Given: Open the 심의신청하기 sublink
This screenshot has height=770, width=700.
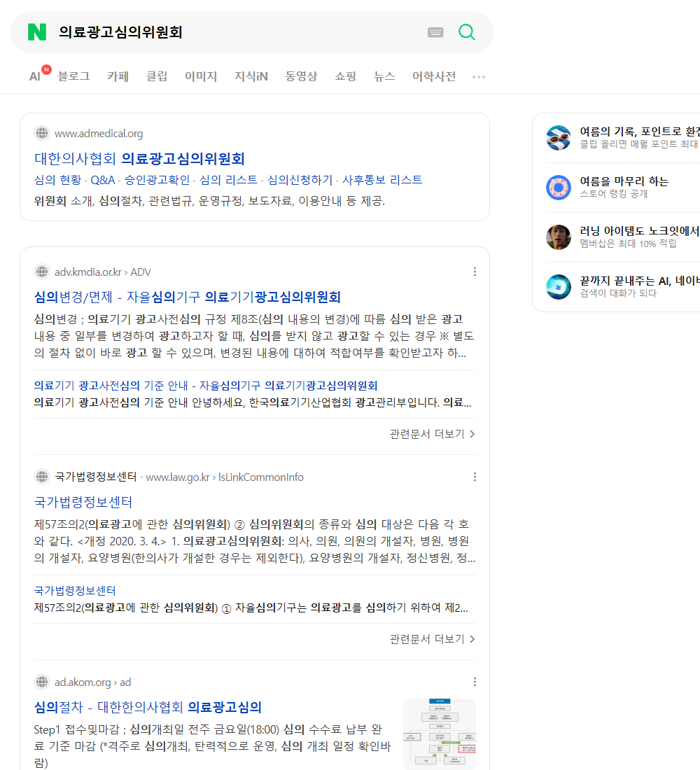Looking at the screenshot, I should tap(300, 180).
